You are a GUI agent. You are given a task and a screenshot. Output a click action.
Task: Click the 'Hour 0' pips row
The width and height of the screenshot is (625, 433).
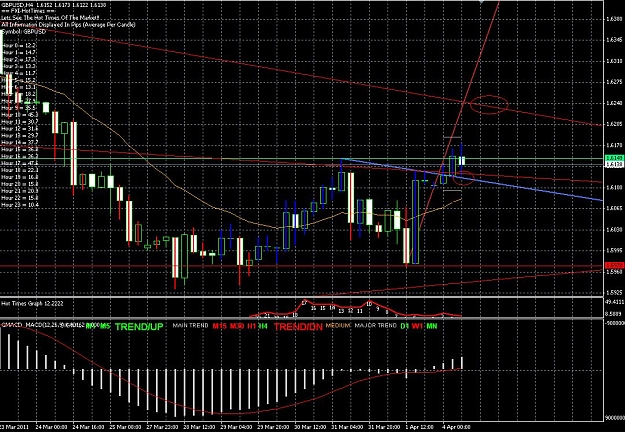pos(19,46)
